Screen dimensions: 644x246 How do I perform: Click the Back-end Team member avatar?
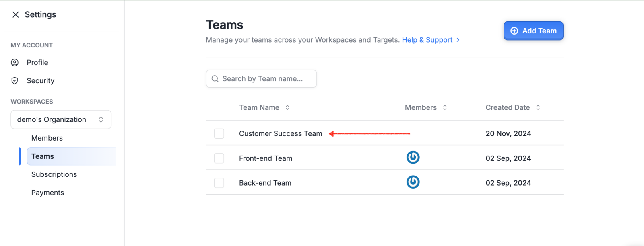point(413,182)
